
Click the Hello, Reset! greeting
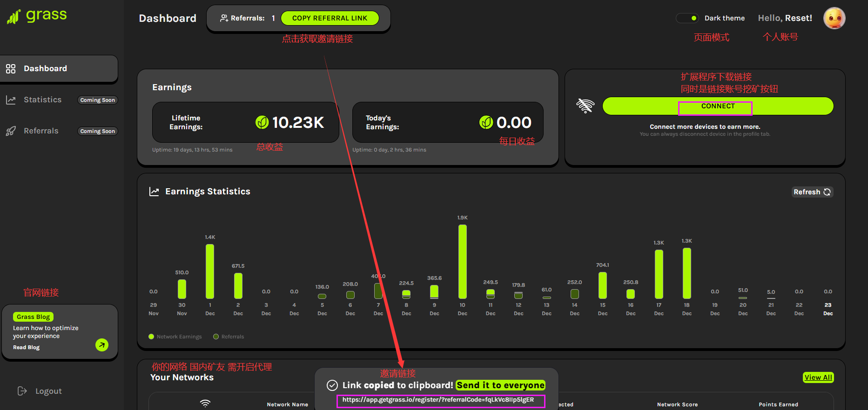(785, 18)
